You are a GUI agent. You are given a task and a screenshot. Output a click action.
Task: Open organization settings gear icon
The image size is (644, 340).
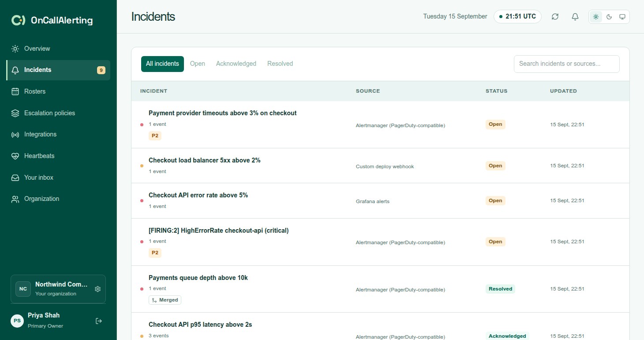(x=98, y=289)
